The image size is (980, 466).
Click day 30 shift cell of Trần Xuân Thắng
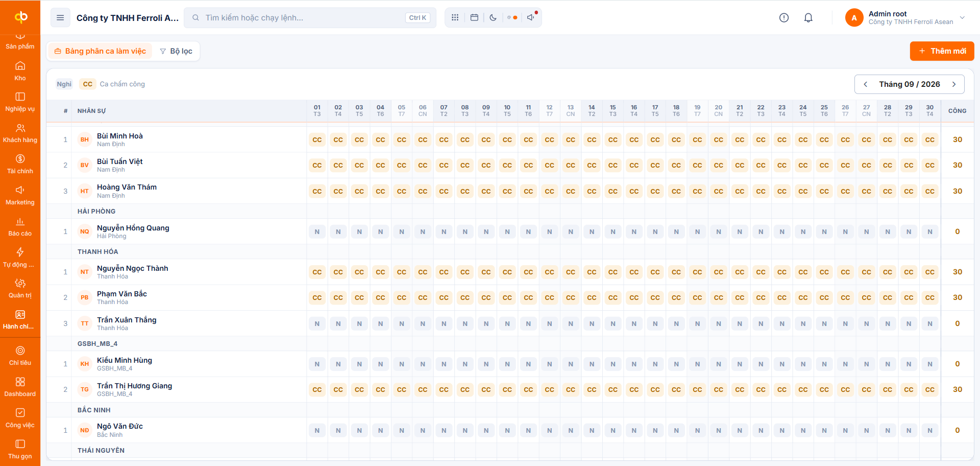930,323
